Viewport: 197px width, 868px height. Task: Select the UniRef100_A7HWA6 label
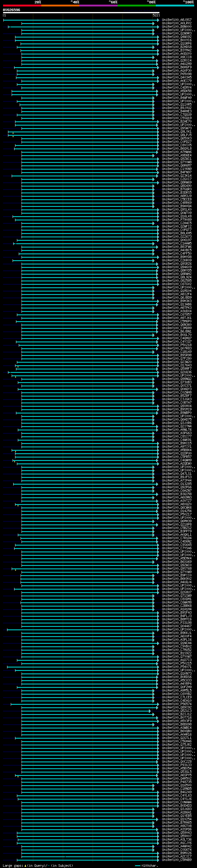click(177, 152)
